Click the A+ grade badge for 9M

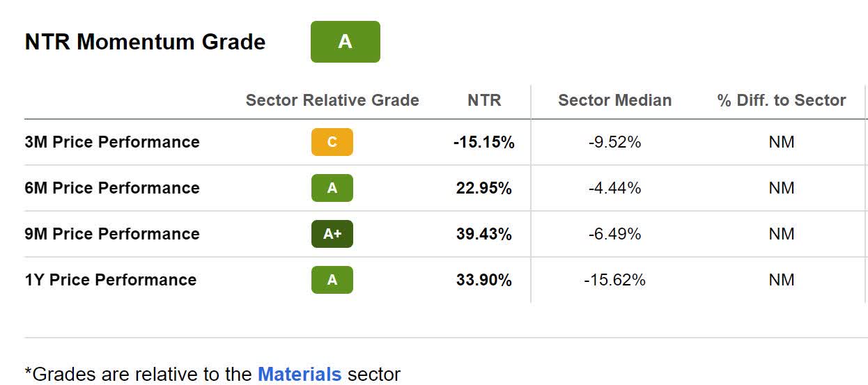pos(332,234)
